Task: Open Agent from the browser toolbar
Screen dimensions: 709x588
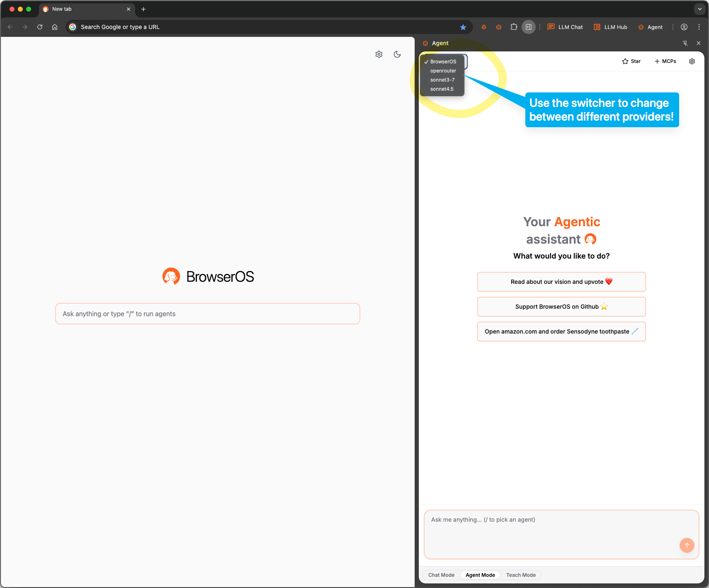Action: click(650, 27)
